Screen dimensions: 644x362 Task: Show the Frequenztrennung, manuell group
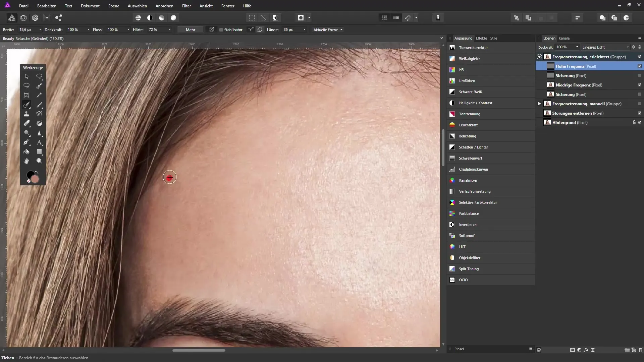tap(640, 104)
